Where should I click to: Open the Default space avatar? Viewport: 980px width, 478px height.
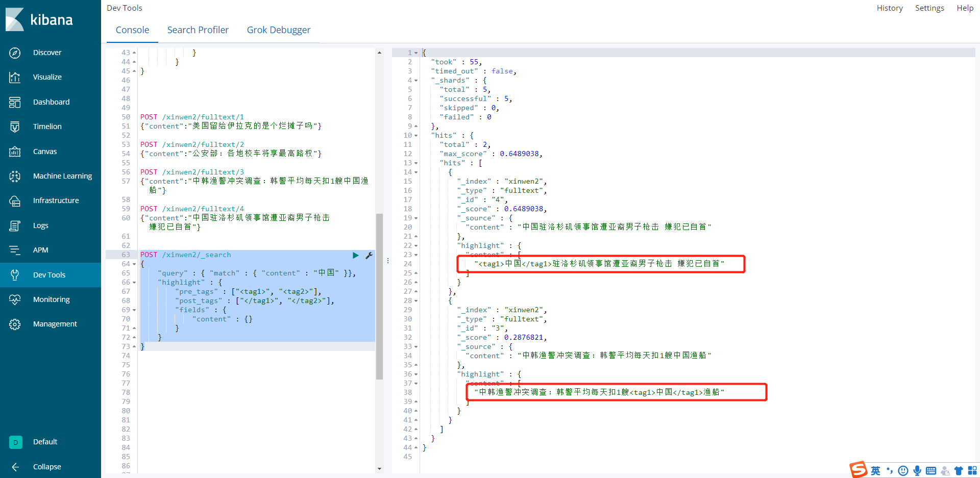(15, 442)
